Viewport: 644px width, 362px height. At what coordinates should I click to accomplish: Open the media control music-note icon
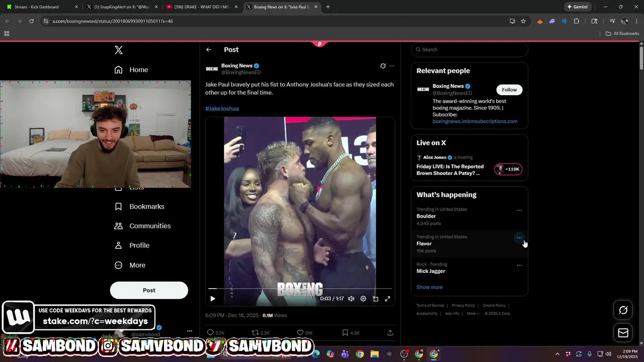click(612, 21)
